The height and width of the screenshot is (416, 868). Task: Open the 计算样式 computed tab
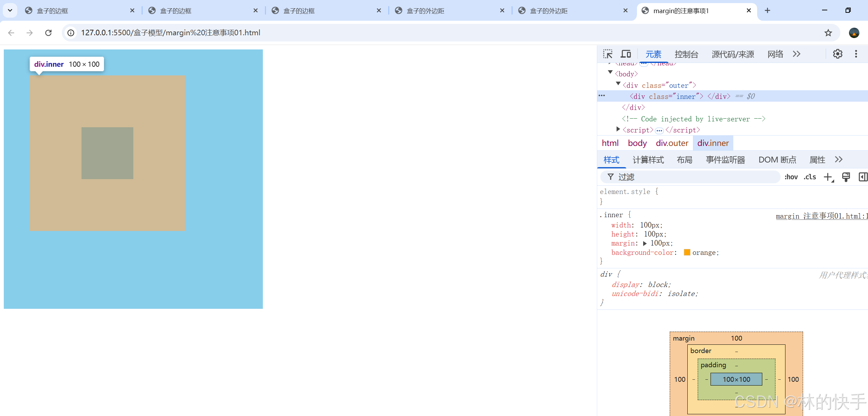click(x=648, y=160)
